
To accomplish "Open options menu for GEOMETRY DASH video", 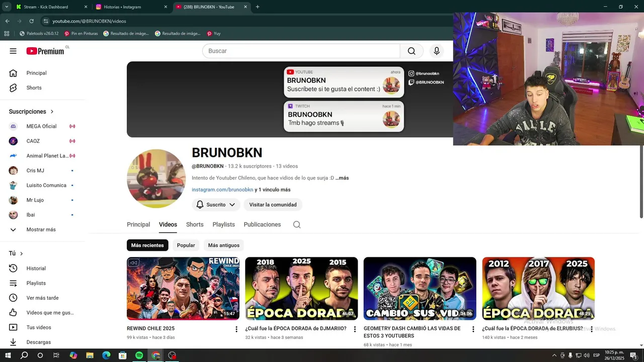I will pos(473,329).
